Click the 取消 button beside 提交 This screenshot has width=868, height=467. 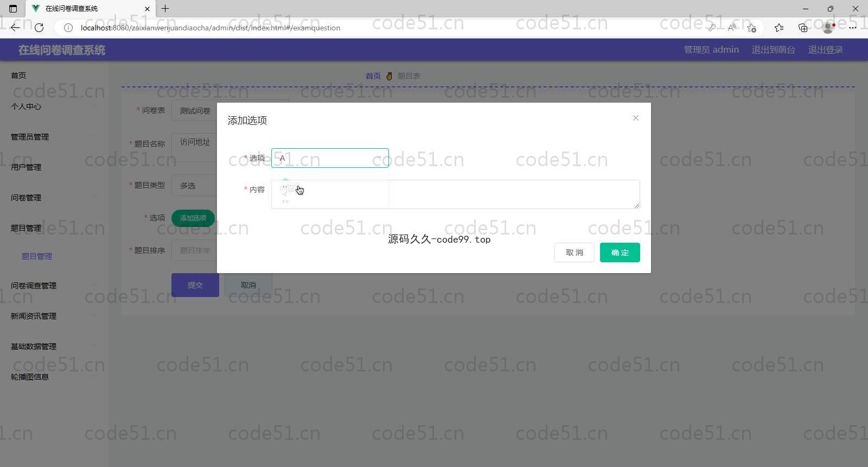coord(248,285)
